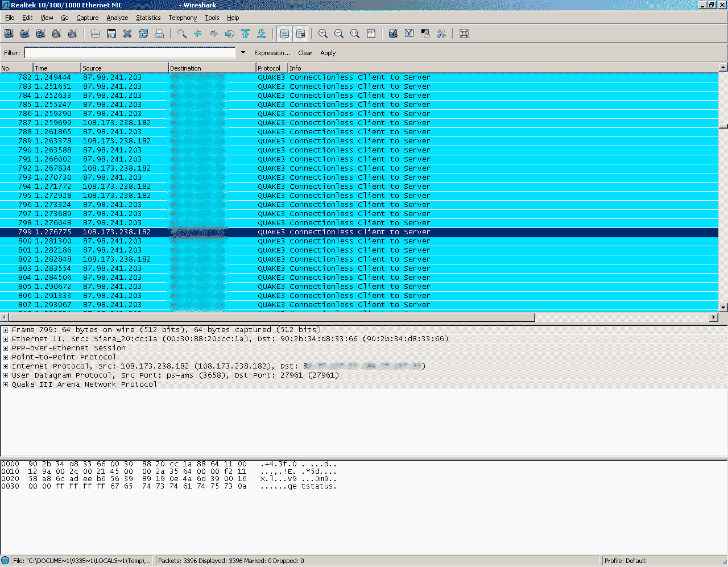Select packet 799 highlighted row

pyautogui.click(x=359, y=232)
